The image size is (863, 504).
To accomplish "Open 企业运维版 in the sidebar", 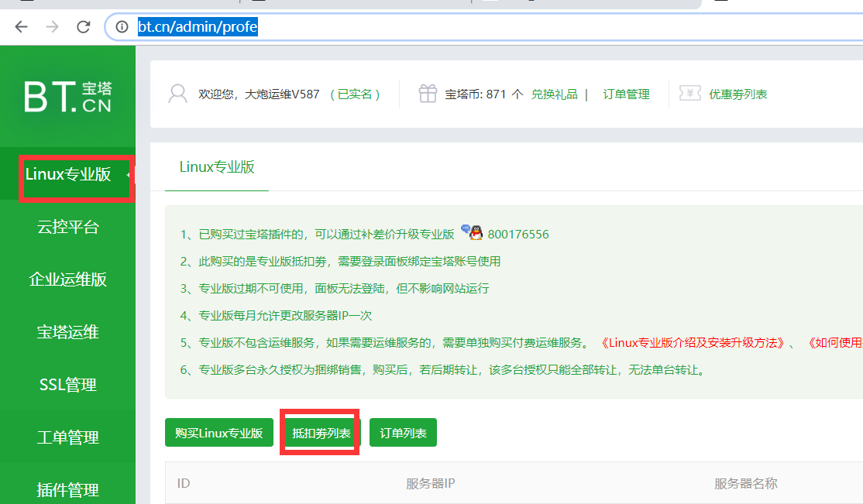I will (x=67, y=279).
